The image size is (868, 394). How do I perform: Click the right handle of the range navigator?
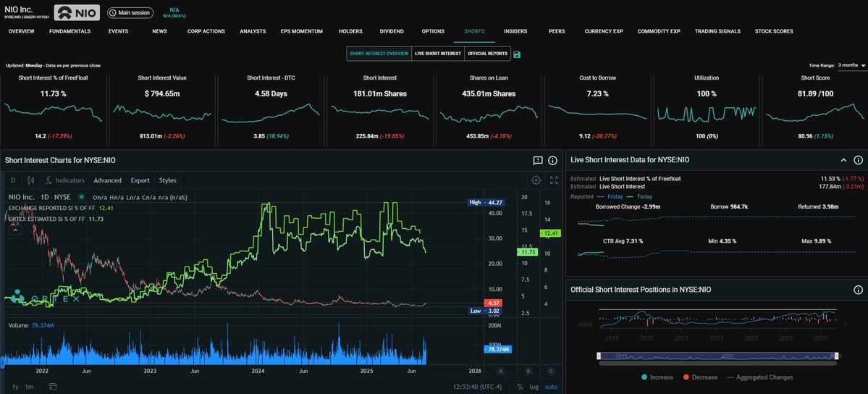tap(836, 356)
